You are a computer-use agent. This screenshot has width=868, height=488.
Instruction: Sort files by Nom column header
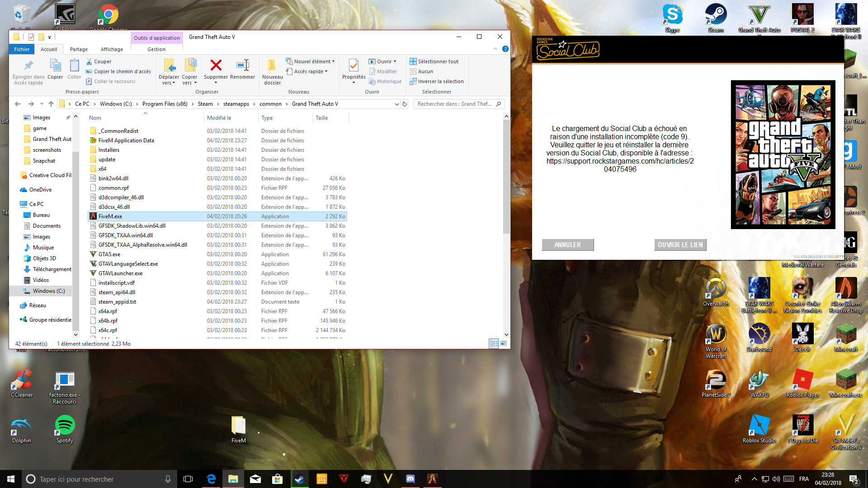(146, 118)
